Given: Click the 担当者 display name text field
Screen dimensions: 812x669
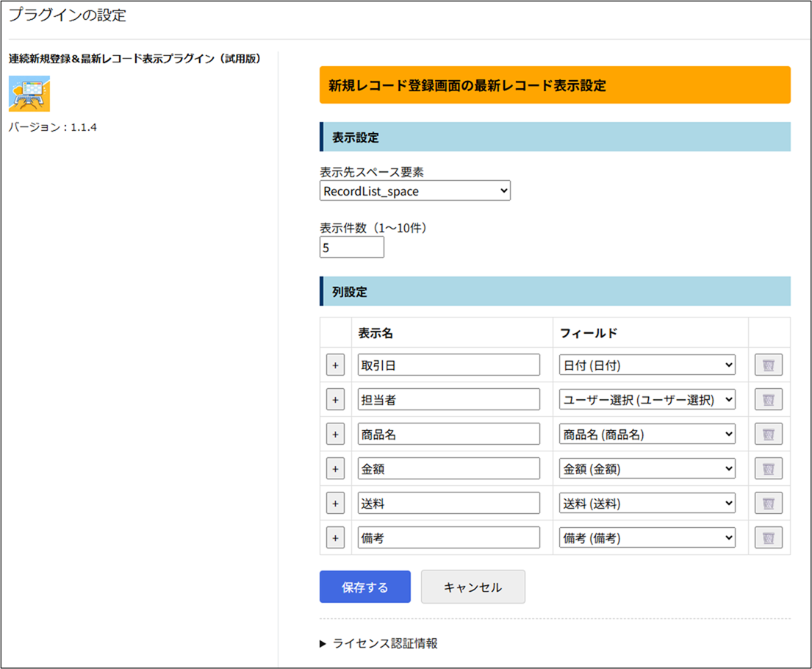Looking at the screenshot, I should tap(448, 399).
